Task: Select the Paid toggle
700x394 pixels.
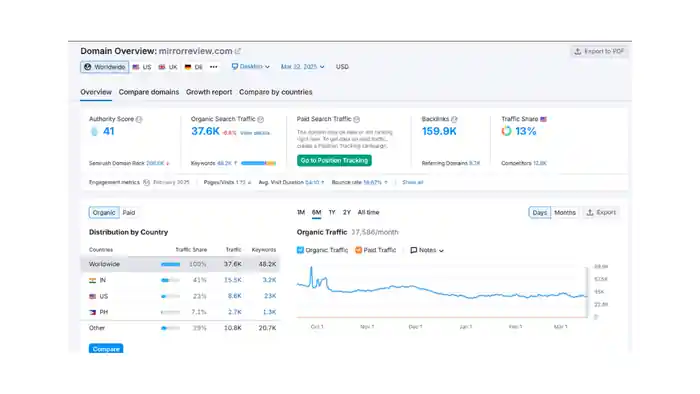Action: pyautogui.click(x=129, y=213)
